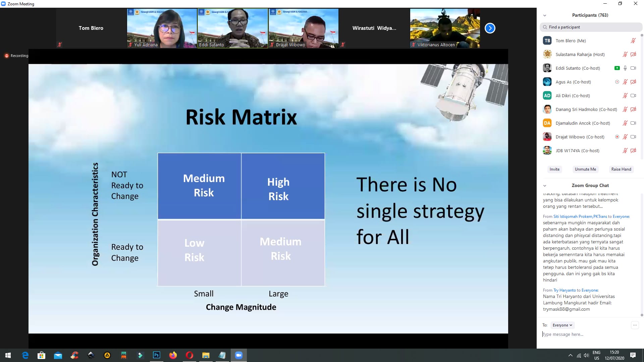
Task: Click Eddi Sutanto's green screen share icon
Action: [x=617, y=68]
